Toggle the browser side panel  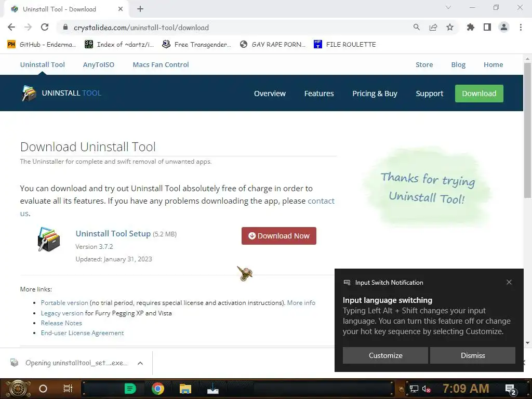[x=487, y=28]
